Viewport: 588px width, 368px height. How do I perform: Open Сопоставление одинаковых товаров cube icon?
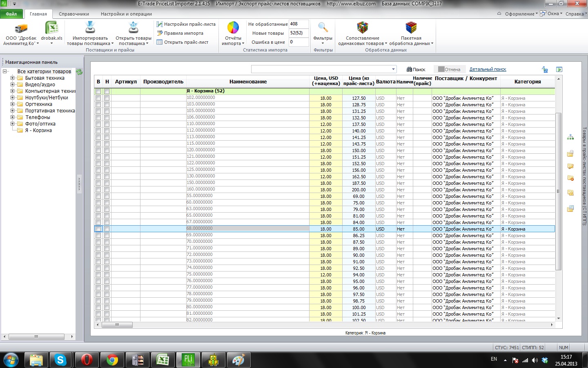pos(363,28)
